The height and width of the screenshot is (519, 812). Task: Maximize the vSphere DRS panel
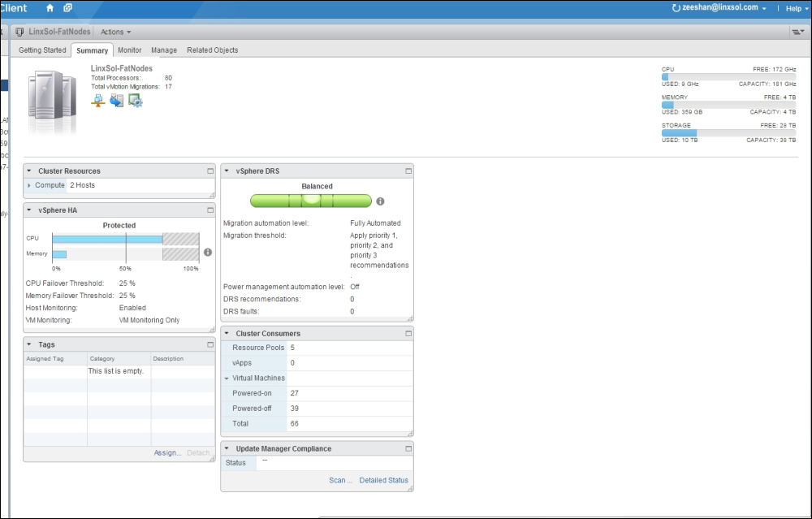408,171
